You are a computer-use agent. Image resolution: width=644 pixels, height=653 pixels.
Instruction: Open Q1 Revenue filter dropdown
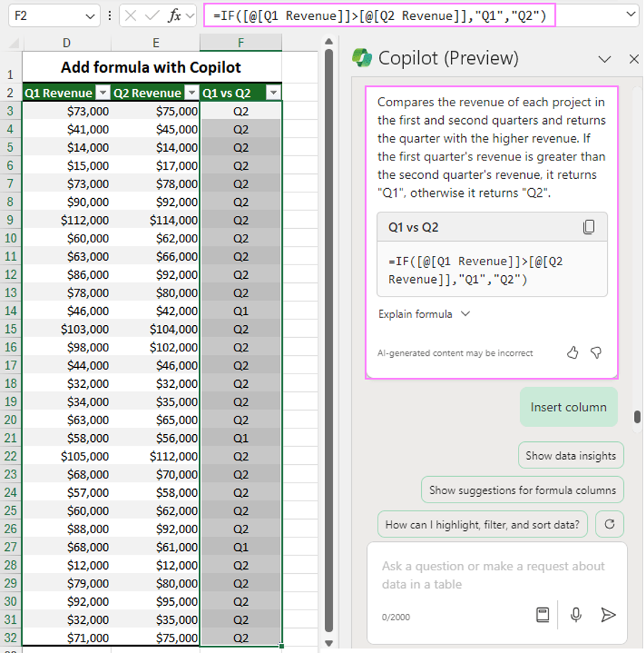coord(103,93)
